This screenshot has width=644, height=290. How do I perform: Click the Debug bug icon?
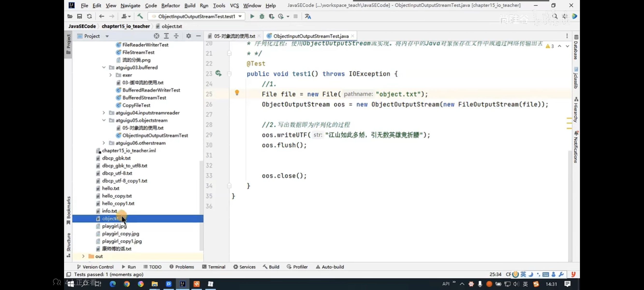click(x=262, y=16)
